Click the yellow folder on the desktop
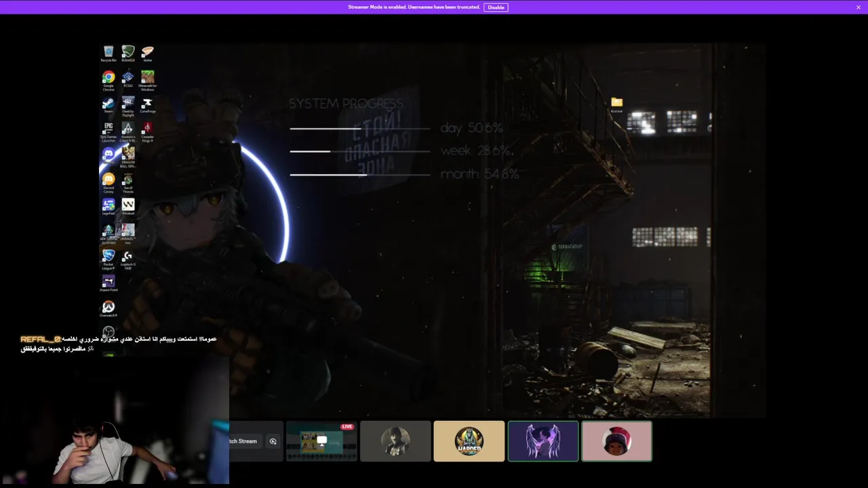This screenshot has height=488, width=868. tap(616, 104)
